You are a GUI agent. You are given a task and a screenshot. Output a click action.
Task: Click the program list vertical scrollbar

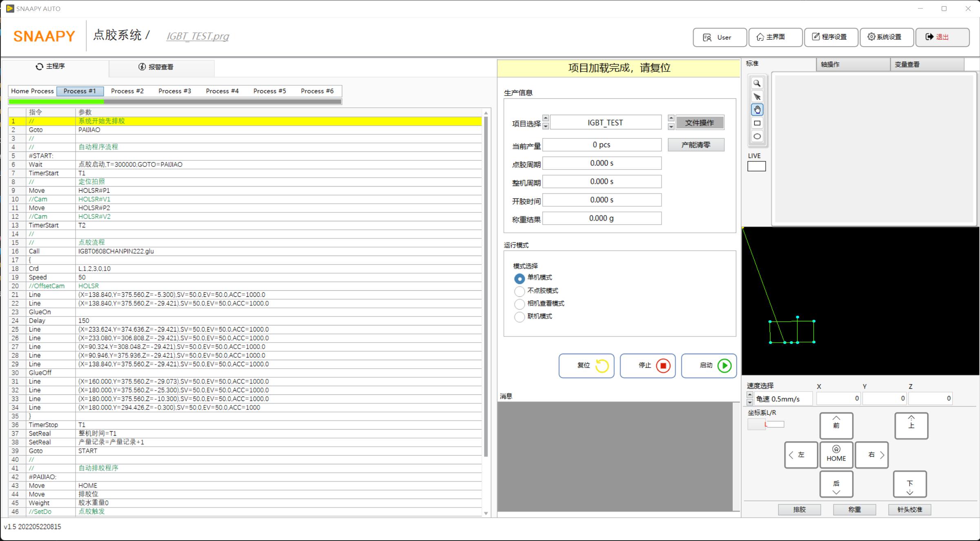click(486, 286)
